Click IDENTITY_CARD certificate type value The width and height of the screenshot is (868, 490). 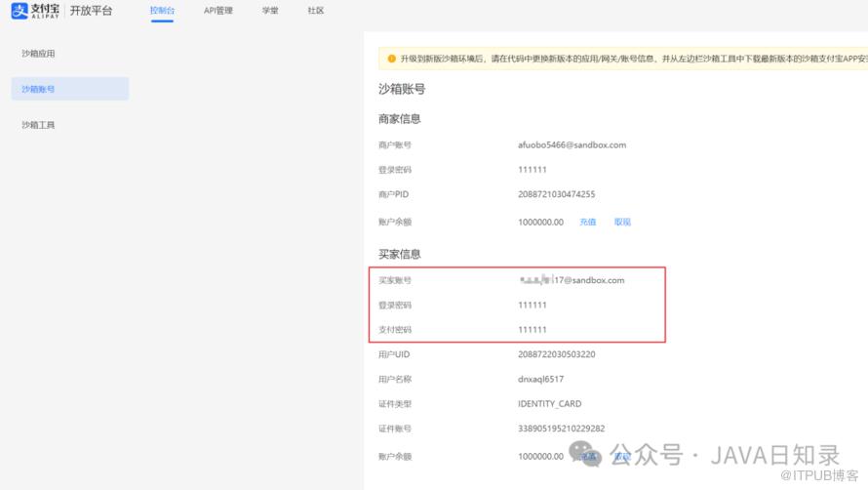[549, 403]
